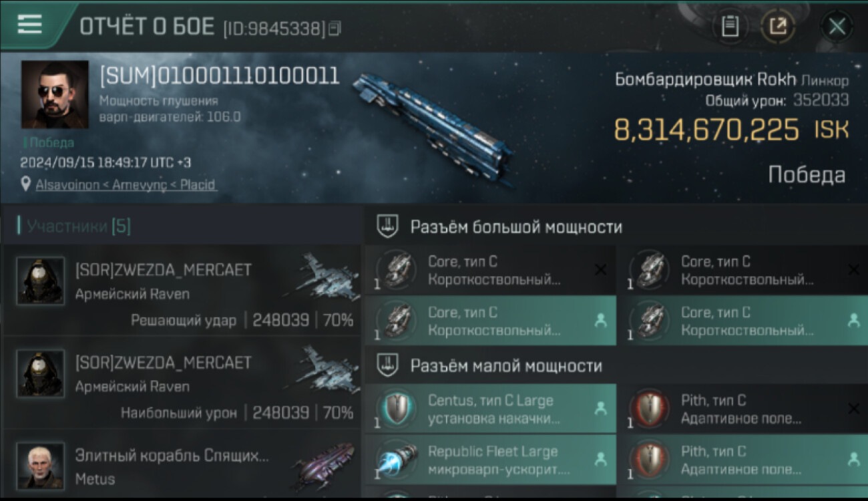868x501 pixels.
Task: Select highlighted Pith тип C Адаптивное поле module
Action: (742, 460)
